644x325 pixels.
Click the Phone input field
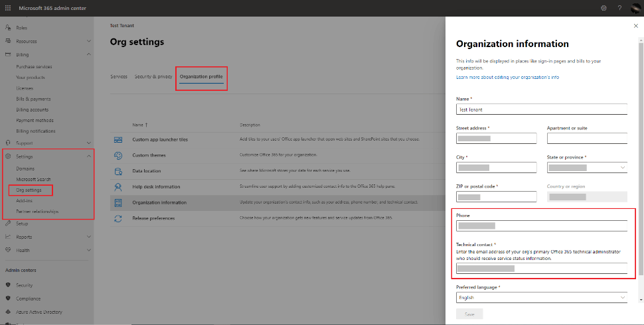click(x=542, y=226)
